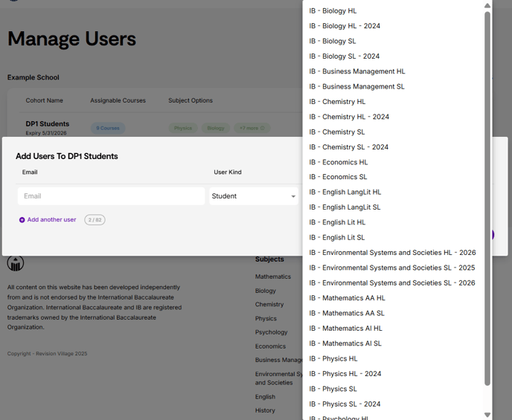Click the purple plus icon beside Add another user
The width and height of the screenshot is (512, 420).
tap(22, 220)
